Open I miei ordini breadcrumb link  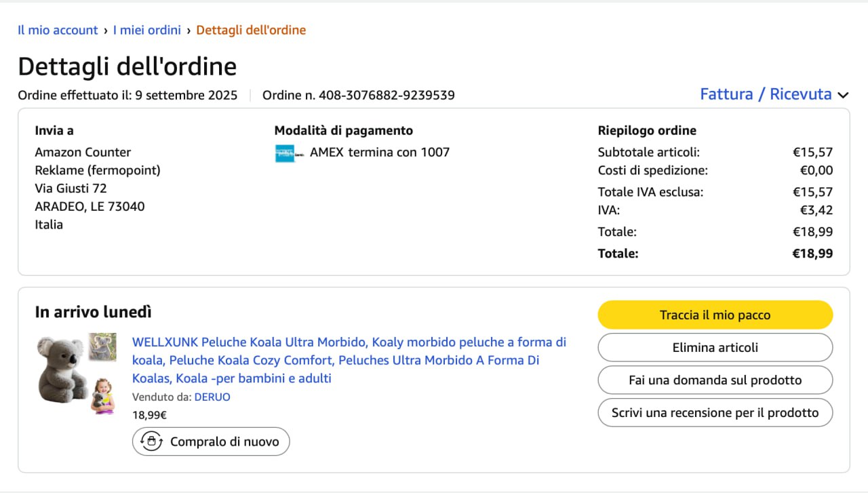[146, 30]
